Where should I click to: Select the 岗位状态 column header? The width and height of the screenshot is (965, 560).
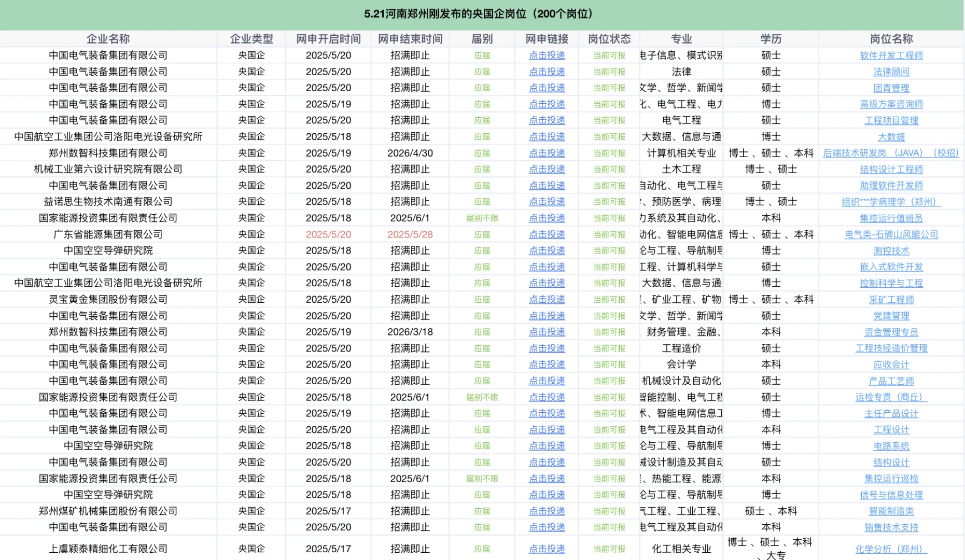pyautogui.click(x=609, y=39)
